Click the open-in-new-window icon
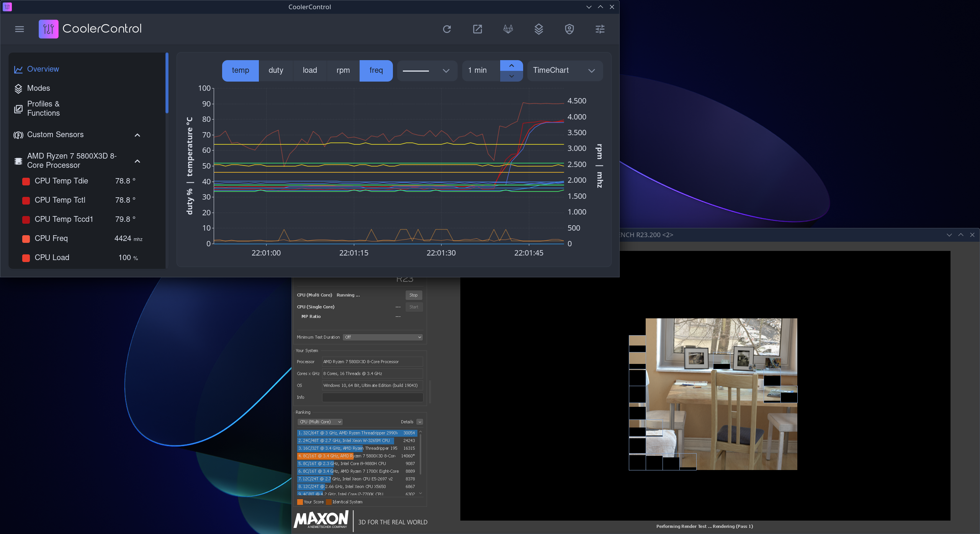Viewport: 980px width, 534px height. pyautogui.click(x=477, y=29)
